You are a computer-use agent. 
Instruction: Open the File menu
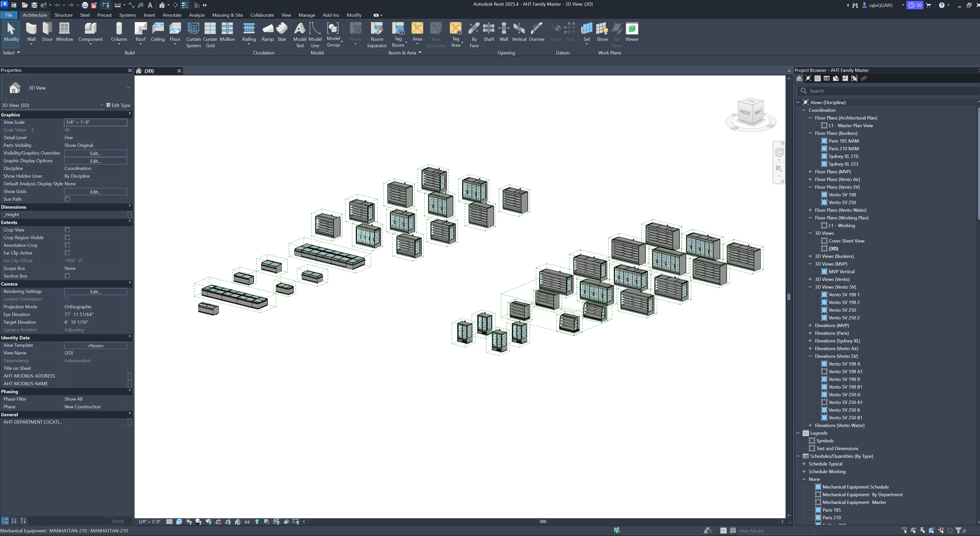point(9,15)
